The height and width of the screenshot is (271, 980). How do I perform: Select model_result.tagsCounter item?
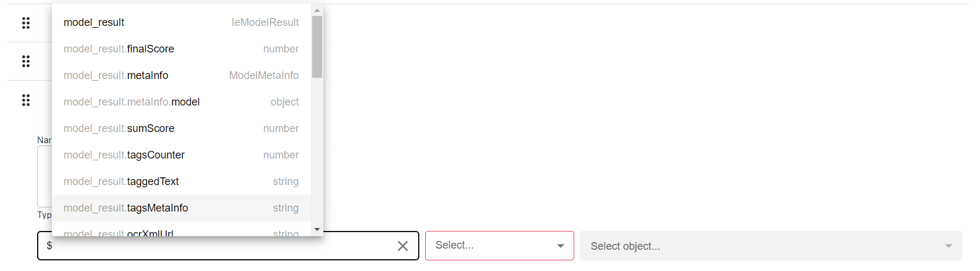tap(181, 155)
